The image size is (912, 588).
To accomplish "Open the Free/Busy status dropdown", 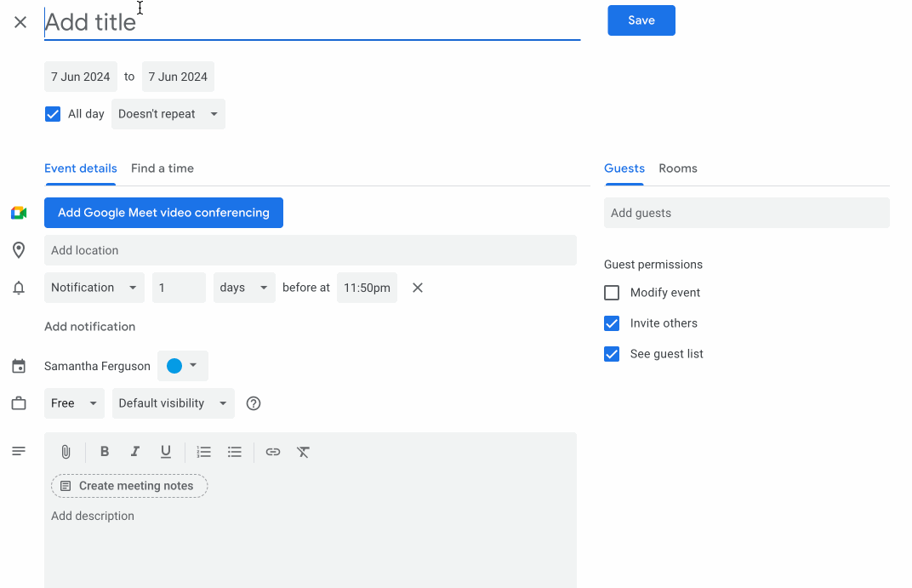I will (74, 403).
